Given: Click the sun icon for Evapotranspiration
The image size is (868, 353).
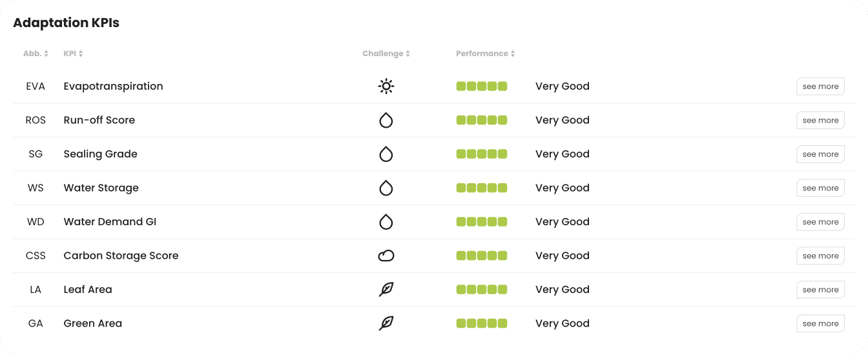Looking at the screenshot, I should coord(386,86).
